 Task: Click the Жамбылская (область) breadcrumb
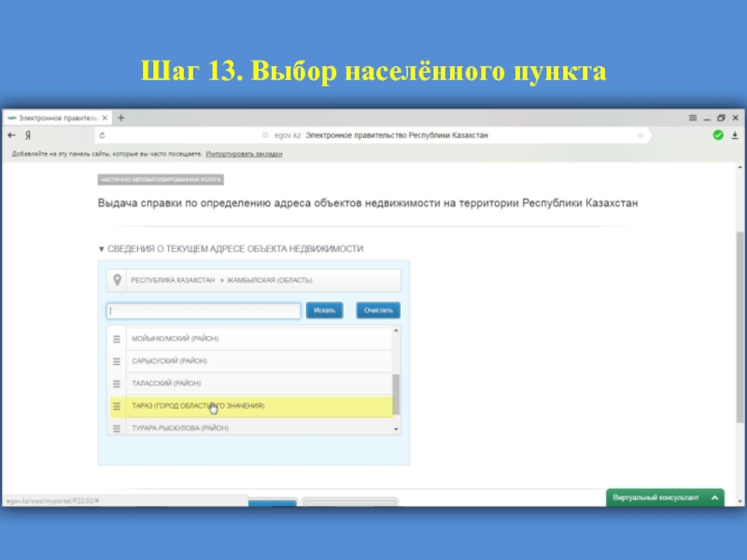269,280
